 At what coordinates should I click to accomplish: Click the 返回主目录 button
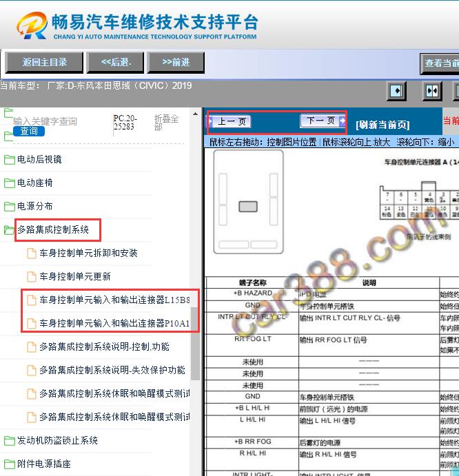(x=44, y=63)
